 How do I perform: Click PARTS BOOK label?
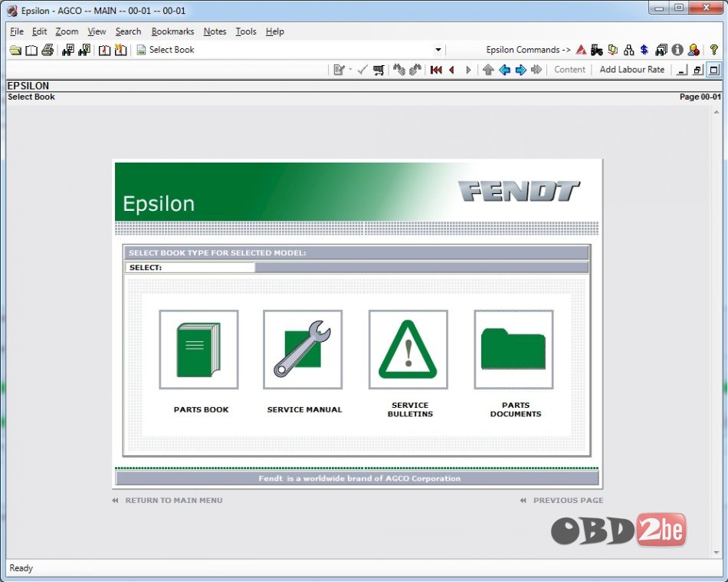[x=201, y=409]
